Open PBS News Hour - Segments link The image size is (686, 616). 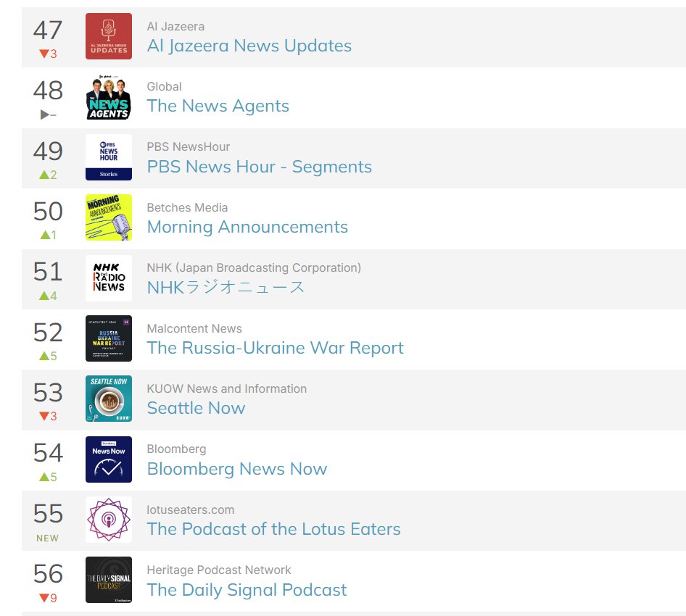(x=260, y=167)
